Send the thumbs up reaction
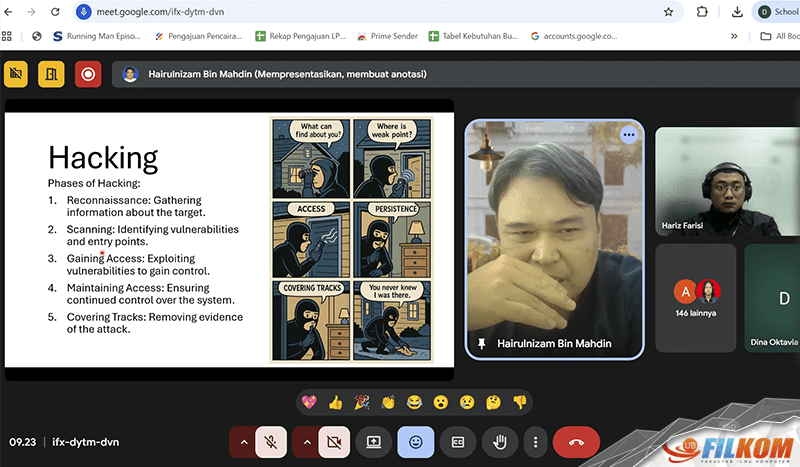This screenshot has width=800, height=467. pyautogui.click(x=336, y=402)
